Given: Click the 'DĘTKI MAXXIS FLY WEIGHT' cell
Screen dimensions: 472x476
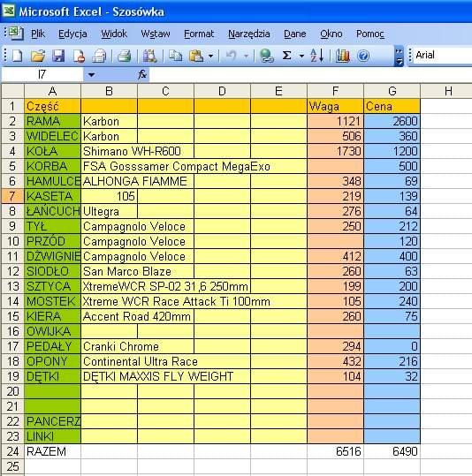Looking at the screenshot, I should [x=165, y=376].
